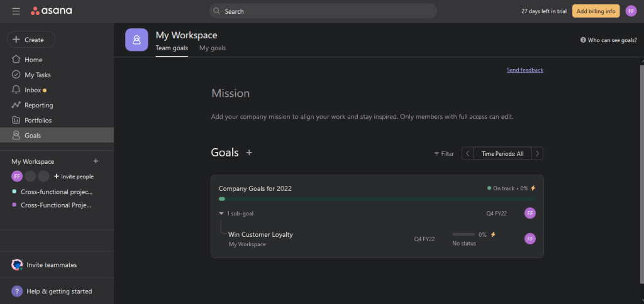644x304 pixels.
Task: Click the Create button
Action: click(31, 40)
